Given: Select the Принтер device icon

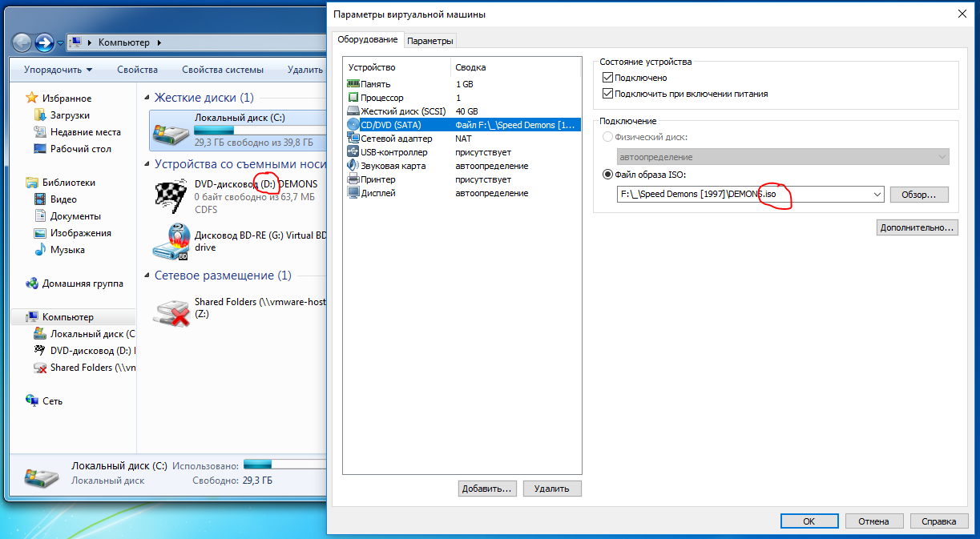Looking at the screenshot, I should point(353,179).
